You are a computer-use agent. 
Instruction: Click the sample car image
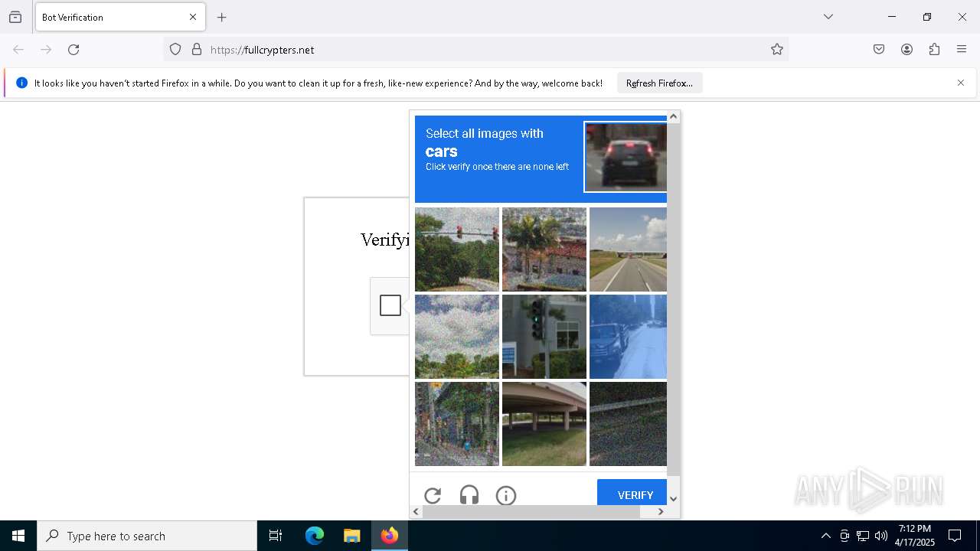626,157
